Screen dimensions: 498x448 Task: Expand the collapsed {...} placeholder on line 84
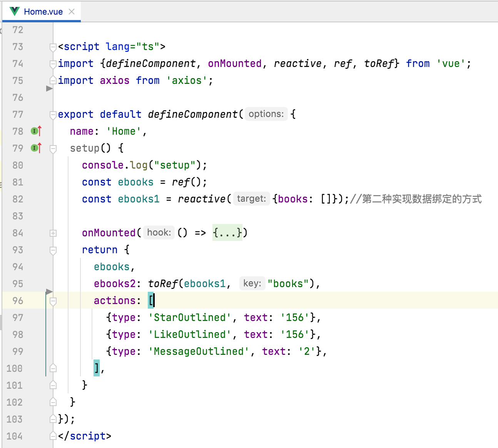coord(227,232)
